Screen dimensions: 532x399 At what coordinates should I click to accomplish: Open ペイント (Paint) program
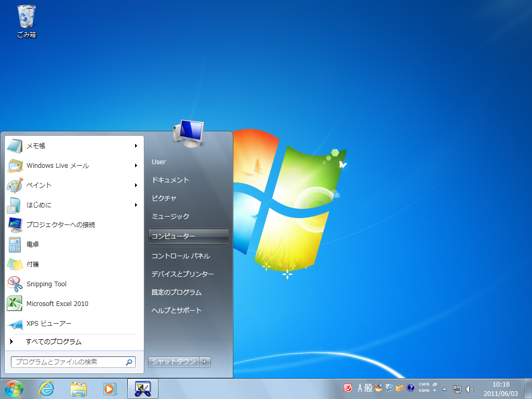coord(75,185)
